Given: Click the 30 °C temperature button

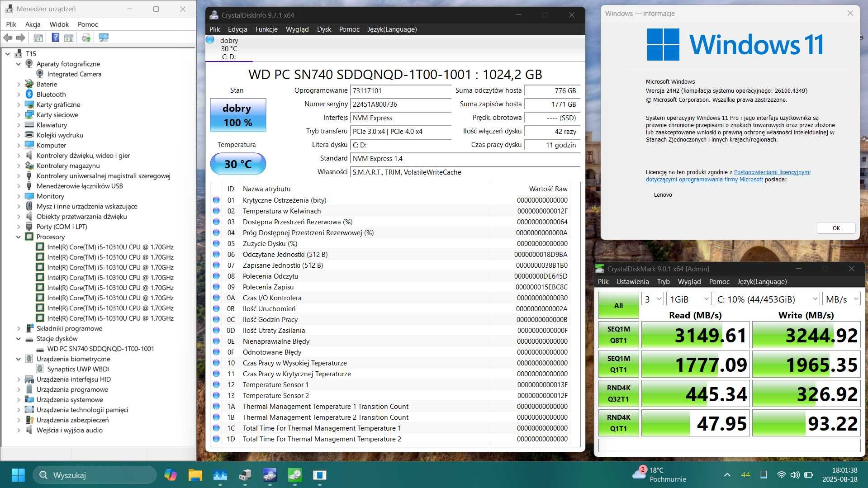Looking at the screenshot, I should [238, 164].
